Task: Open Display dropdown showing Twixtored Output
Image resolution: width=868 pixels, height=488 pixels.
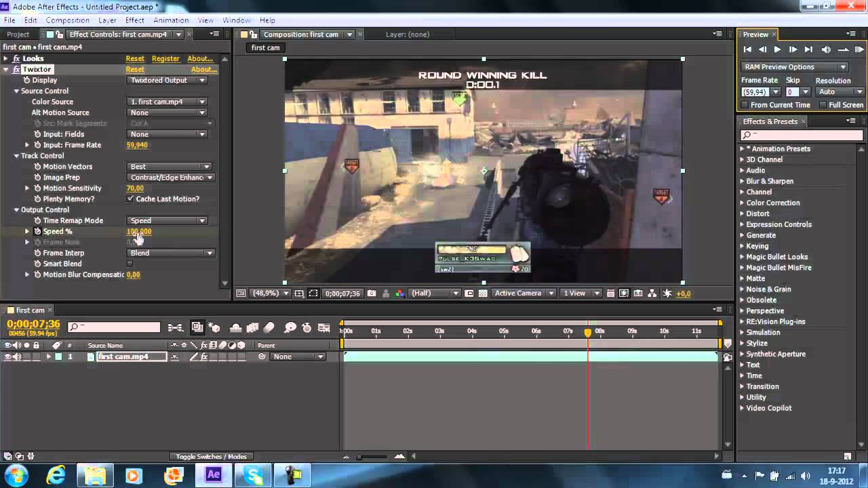Action: [x=167, y=80]
